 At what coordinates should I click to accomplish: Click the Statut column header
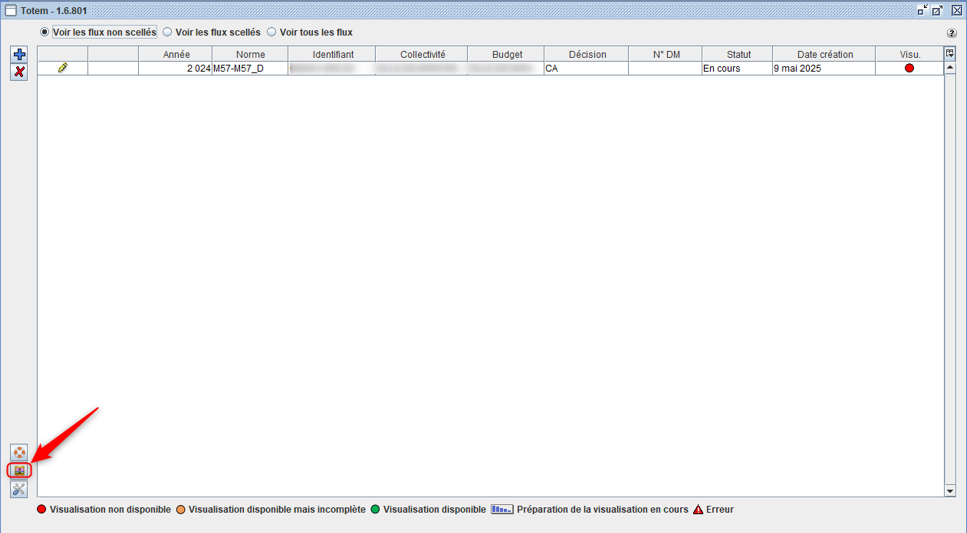[x=738, y=54]
